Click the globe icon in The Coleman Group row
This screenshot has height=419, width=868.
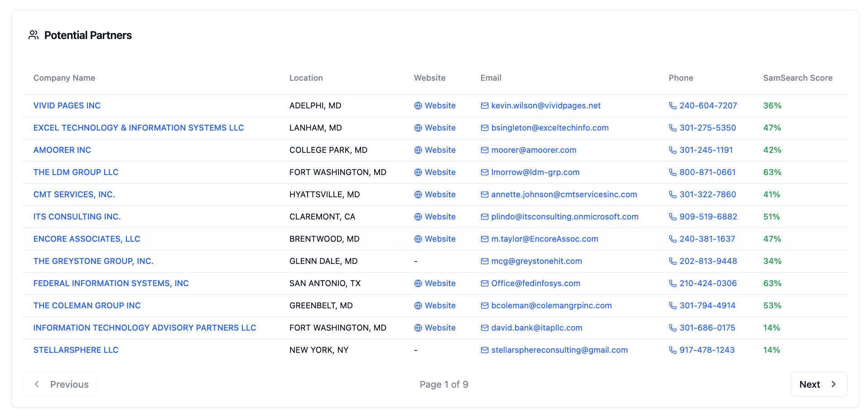coord(418,306)
